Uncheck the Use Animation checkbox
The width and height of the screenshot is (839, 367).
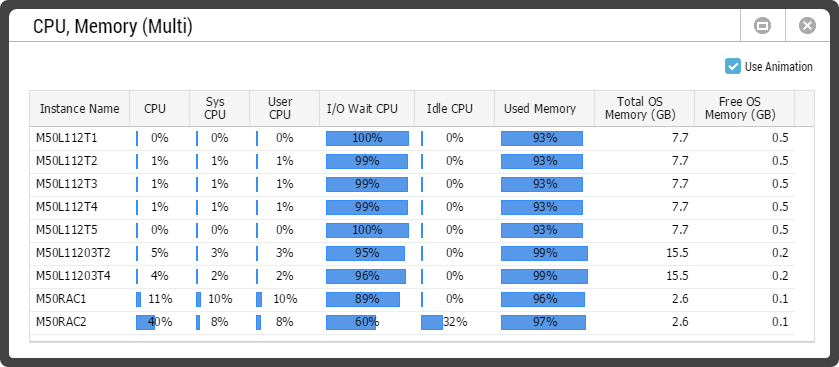coord(733,66)
